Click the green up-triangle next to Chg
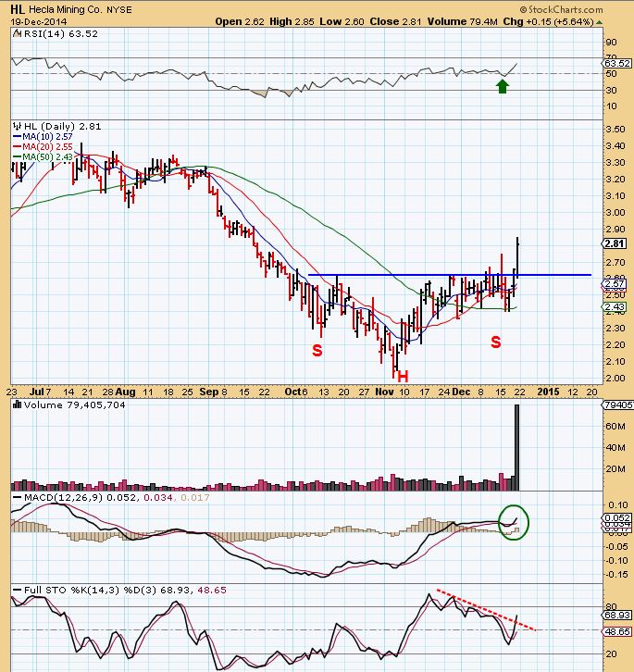Image resolution: width=634 pixels, height=672 pixels. coord(599,22)
